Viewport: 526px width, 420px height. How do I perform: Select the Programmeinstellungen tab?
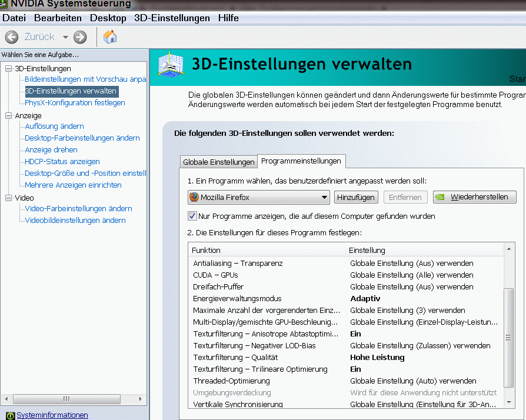pyautogui.click(x=301, y=161)
